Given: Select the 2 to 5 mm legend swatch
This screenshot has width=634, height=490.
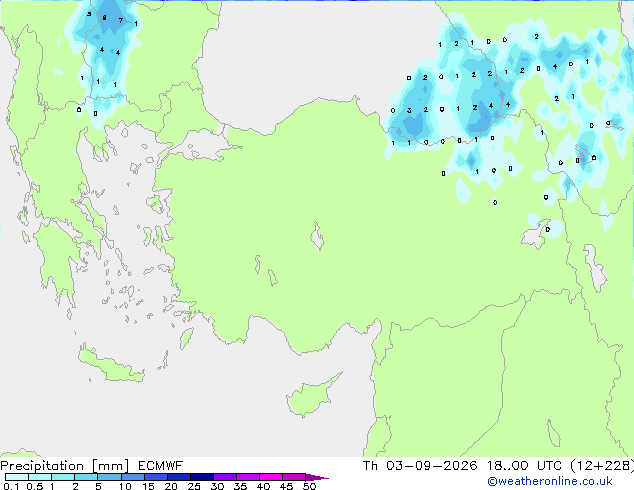Looking at the screenshot, I should tap(86, 477).
